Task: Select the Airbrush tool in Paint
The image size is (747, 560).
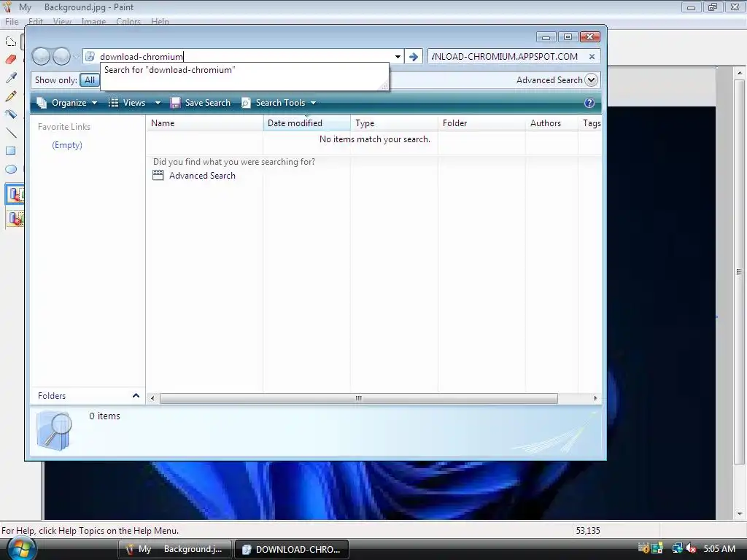Action: click(10, 114)
